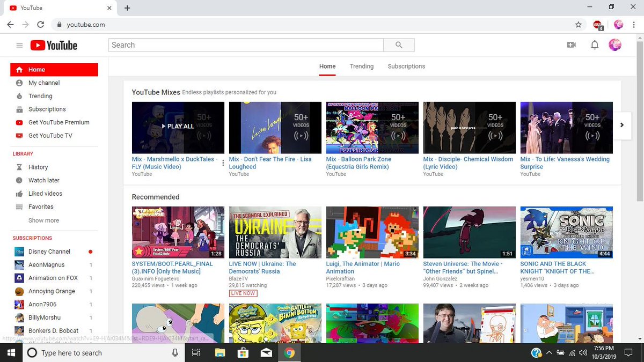Screen dimensions: 644x362
Task: Open Steven Universe SYSTEM/BOOT thumbnail
Action: pos(178,232)
